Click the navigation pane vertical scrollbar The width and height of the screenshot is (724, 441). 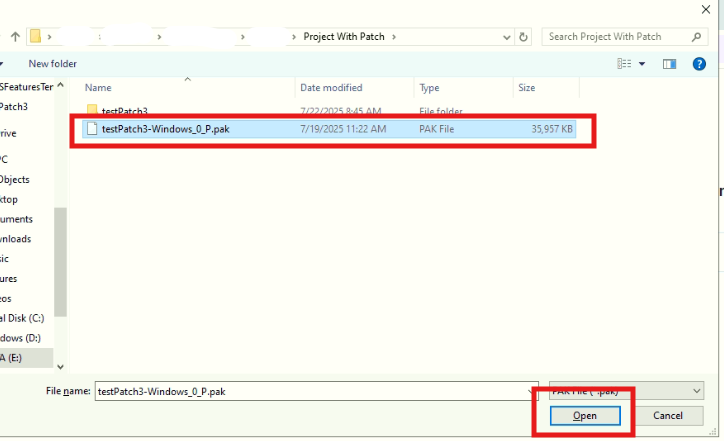[60, 260]
